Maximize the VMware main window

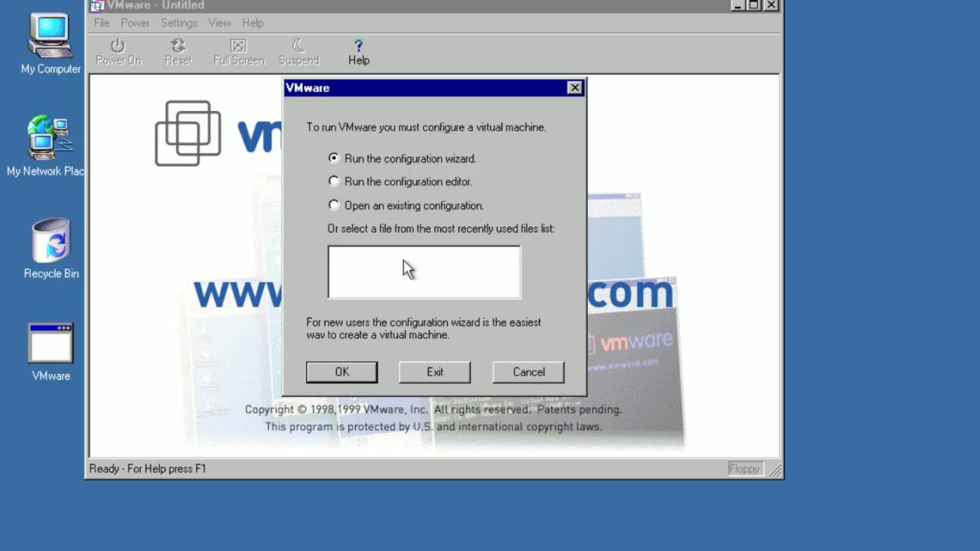(x=754, y=5)
